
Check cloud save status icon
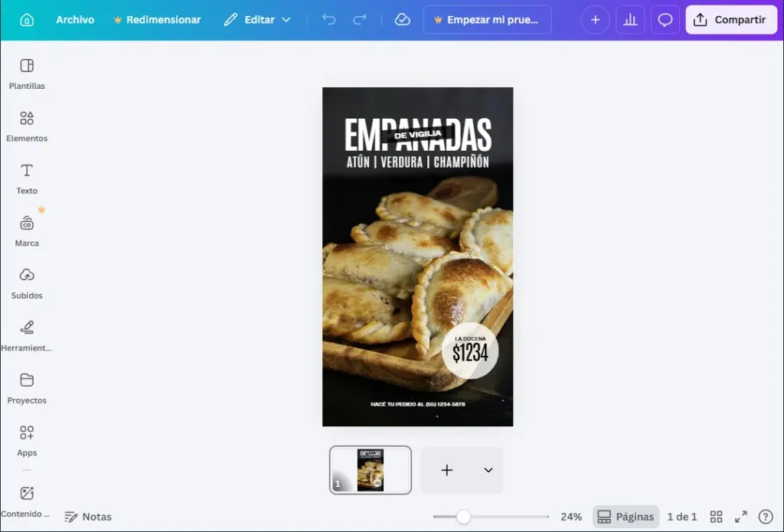(403, 20)
